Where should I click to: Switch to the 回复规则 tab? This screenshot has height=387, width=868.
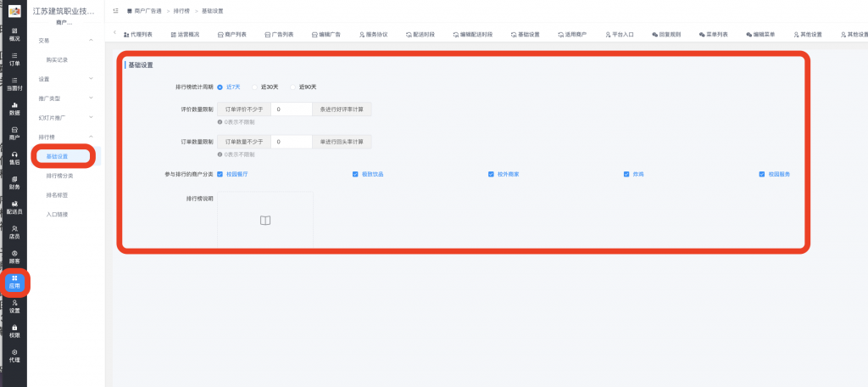point(666,35)
